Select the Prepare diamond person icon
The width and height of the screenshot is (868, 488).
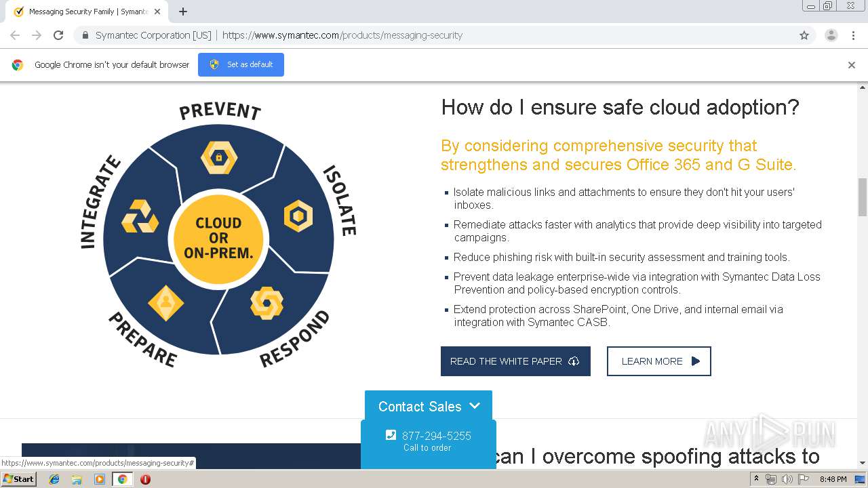(x=165, y=303)
